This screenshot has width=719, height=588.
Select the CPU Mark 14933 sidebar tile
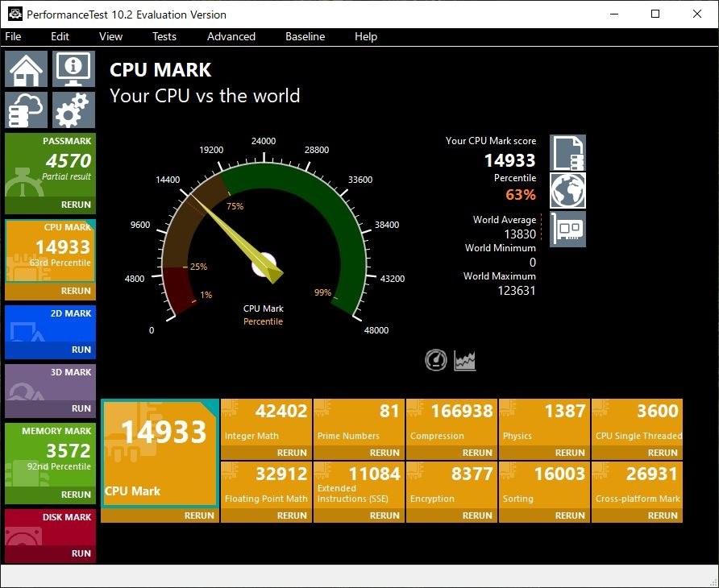click(51, 251)
